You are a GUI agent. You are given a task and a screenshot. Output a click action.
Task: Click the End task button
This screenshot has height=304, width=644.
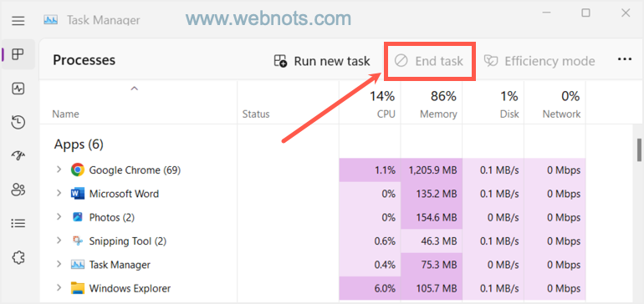(x=429, y=61)
